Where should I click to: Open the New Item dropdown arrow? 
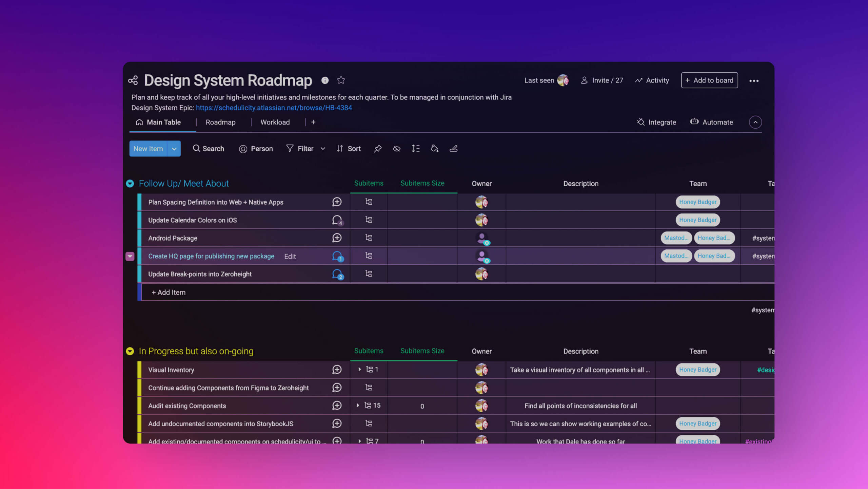[174, 149]
